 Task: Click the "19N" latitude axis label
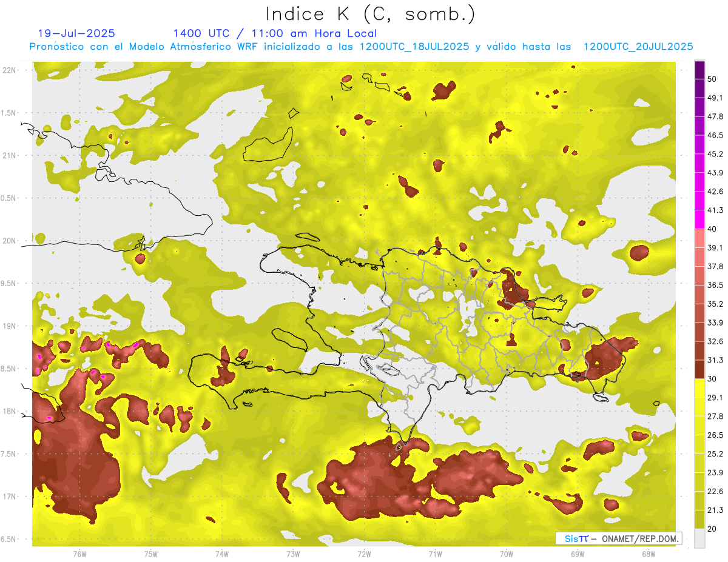(8, 326)
